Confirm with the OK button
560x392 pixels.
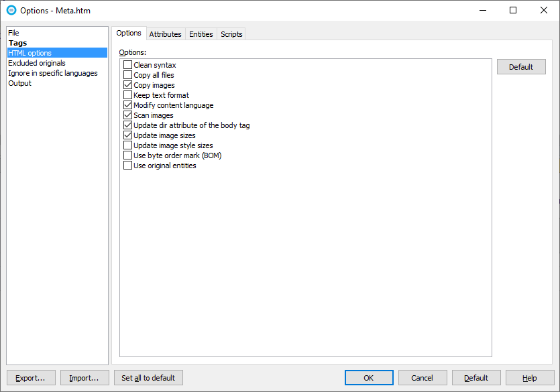369,378
